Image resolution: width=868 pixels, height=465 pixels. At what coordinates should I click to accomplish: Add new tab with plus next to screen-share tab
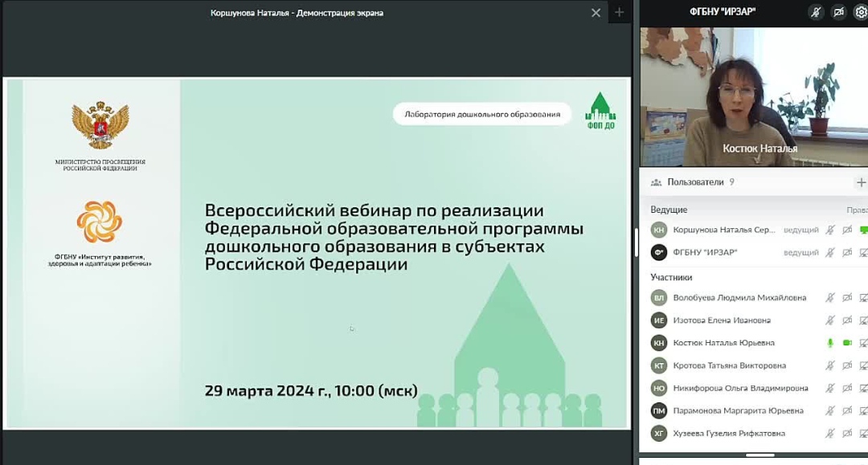click(619, 13)
